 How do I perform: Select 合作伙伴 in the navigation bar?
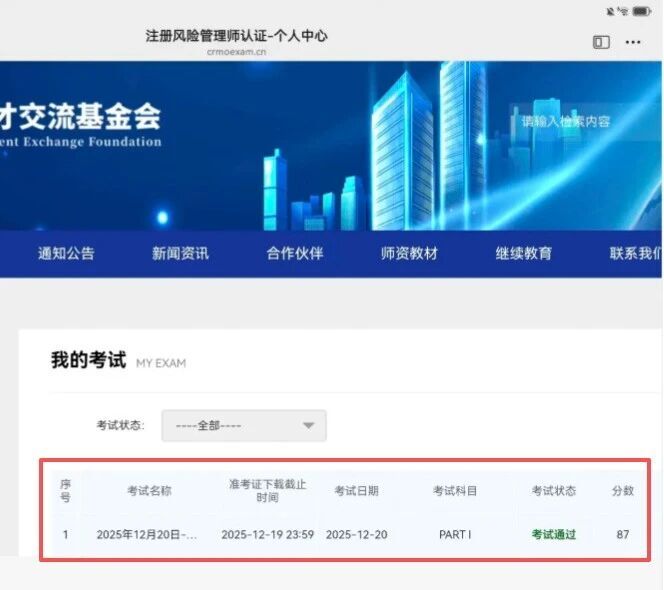click(x=295, y=253)
